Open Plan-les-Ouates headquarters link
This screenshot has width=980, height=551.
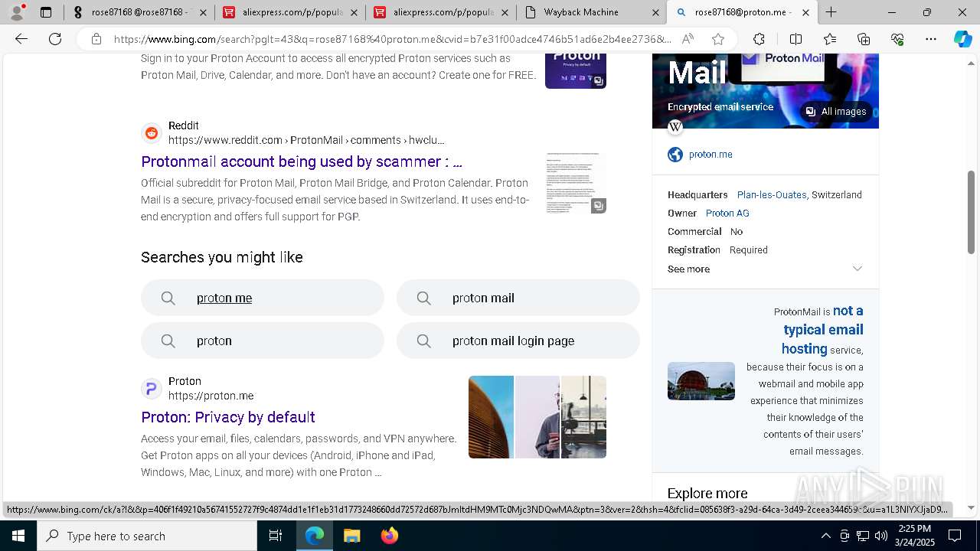pyautogui.click(x=772, y=195)
